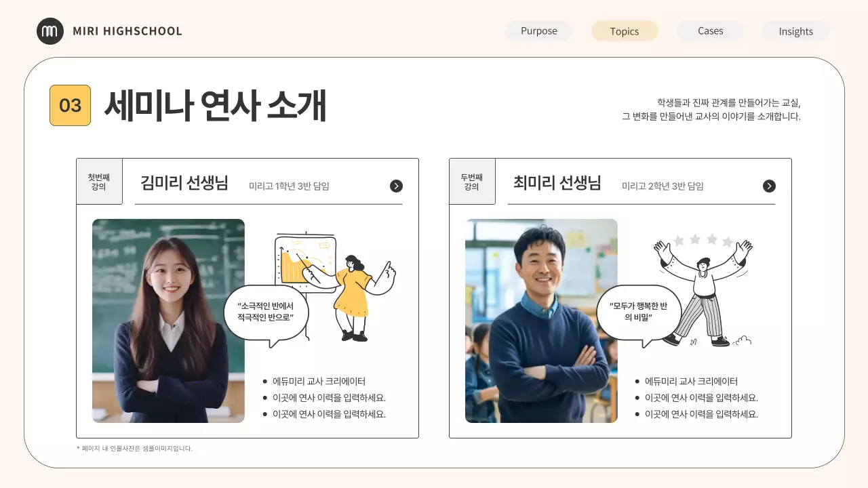
Task: Open the arrow button beside 김미리 선생님
Action: [397, 185]
